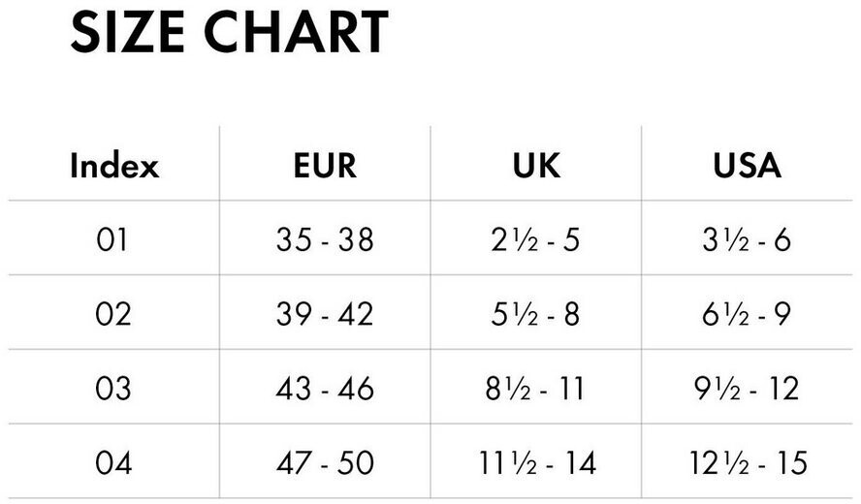Click UK size 11½ - 14
The width and height of the screenshot is (861, 504).
point(535,462)
